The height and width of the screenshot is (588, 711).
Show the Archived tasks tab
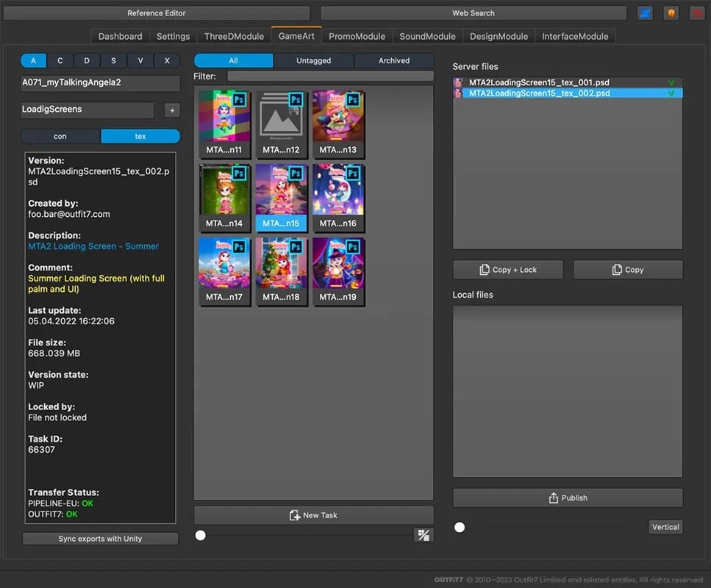[x=394, y=60]
